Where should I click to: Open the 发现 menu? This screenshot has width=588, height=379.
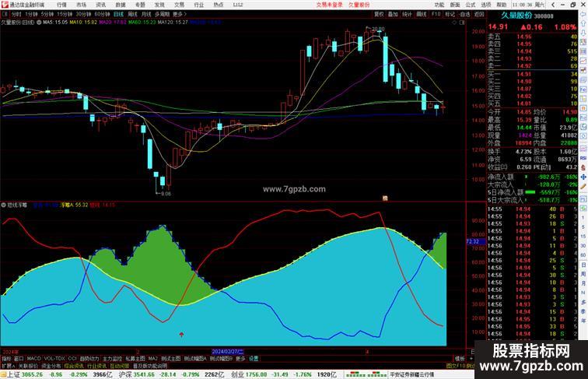pyautogui.click(x=159, y=5)
